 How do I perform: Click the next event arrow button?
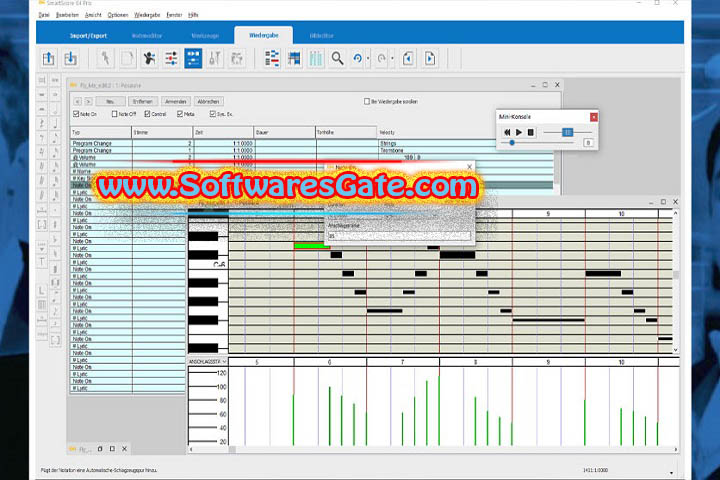(88, 102)
